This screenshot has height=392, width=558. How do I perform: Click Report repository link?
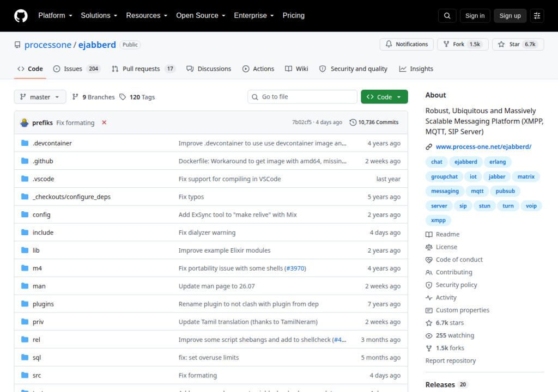450,361
